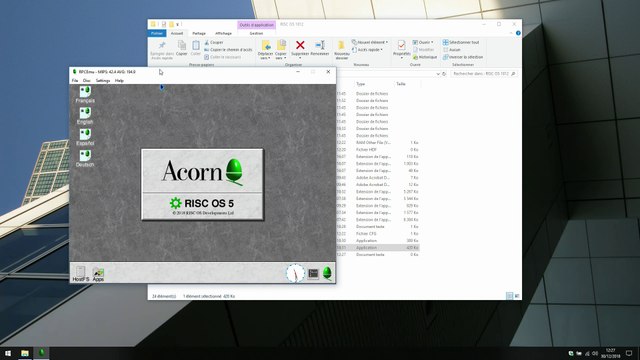
Task: Select the Fichier CFG row
Action: coord(378,233)
